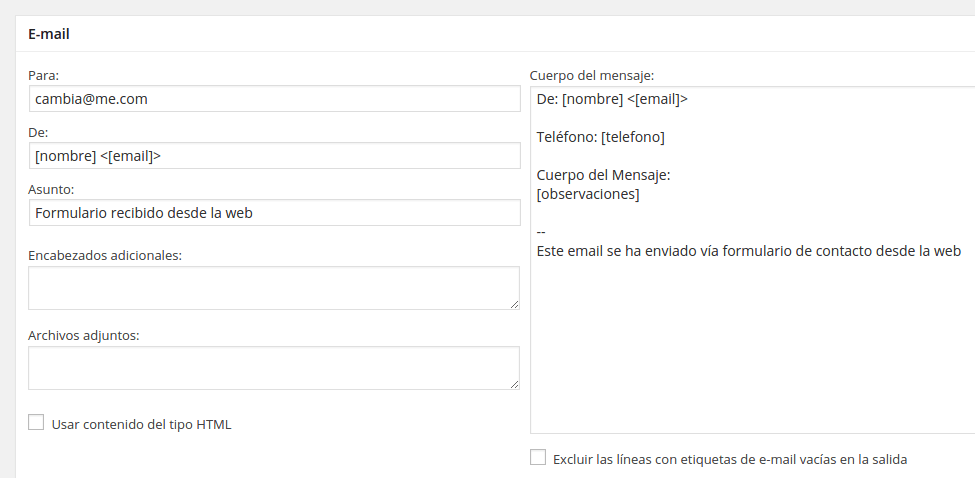Click the resize grip of Archivos adjuntos box
Viewport: 975px width, 478px height.
click(514, 384)
